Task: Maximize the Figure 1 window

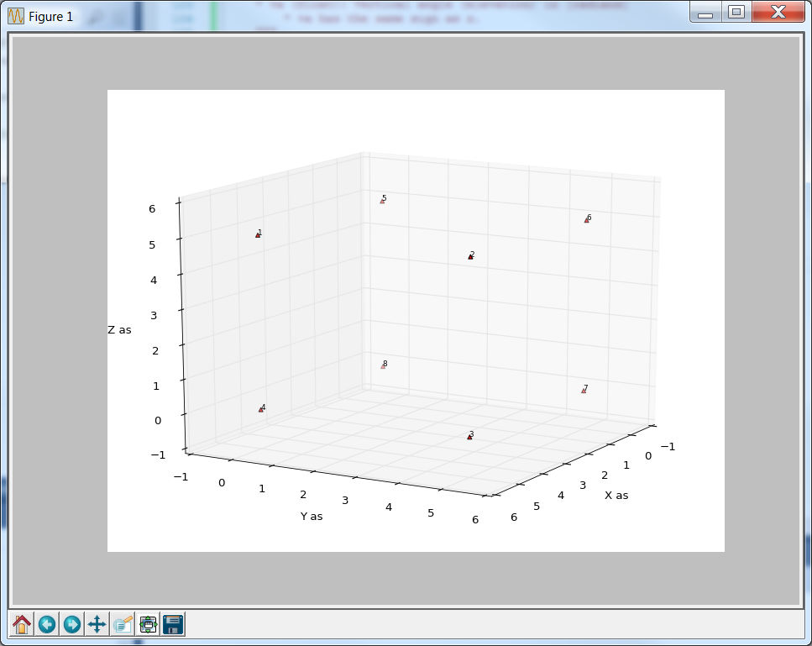Action: [x=736, y=13]
